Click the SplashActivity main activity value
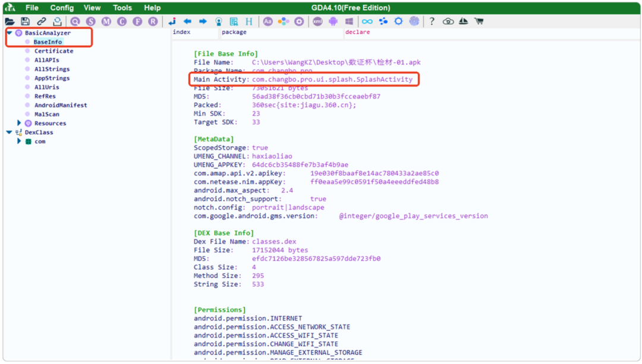This screenshot has height=364, width=642. (x=332, y=80)
